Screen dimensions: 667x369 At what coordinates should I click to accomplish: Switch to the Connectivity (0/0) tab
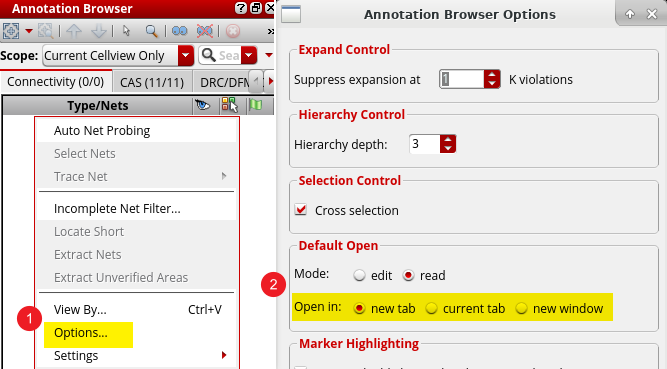click(x=56, y=82)
